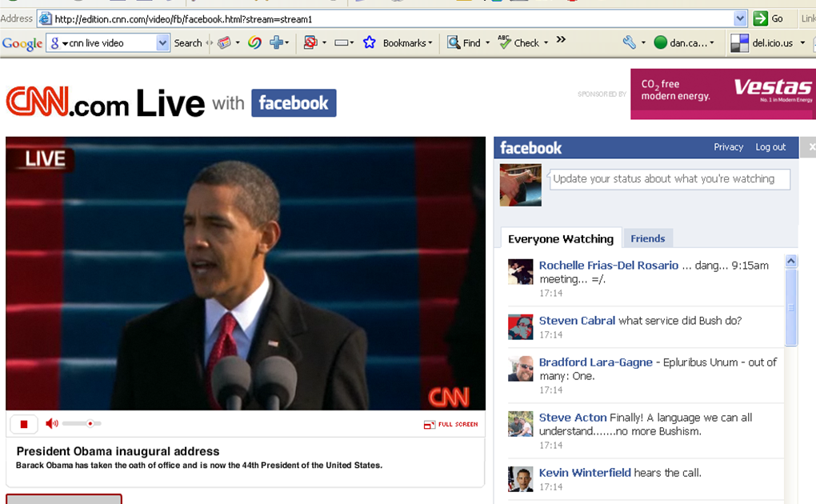This screenshot has width=816, height=504.
Task: Click the page icon beside the address URL
Action: pos(46,19)
